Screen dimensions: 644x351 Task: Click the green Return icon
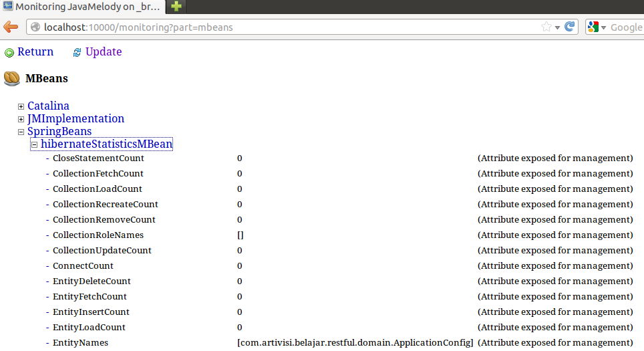(x=9, y=53)
